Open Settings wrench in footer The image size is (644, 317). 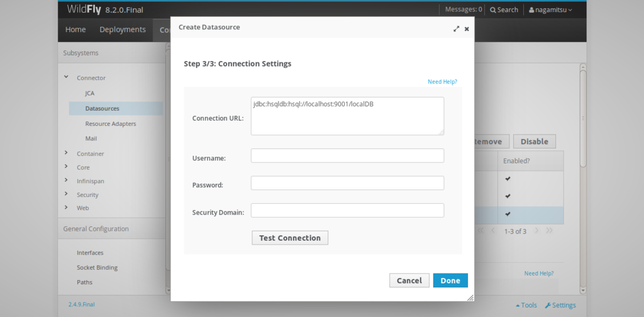pos(560,305)
